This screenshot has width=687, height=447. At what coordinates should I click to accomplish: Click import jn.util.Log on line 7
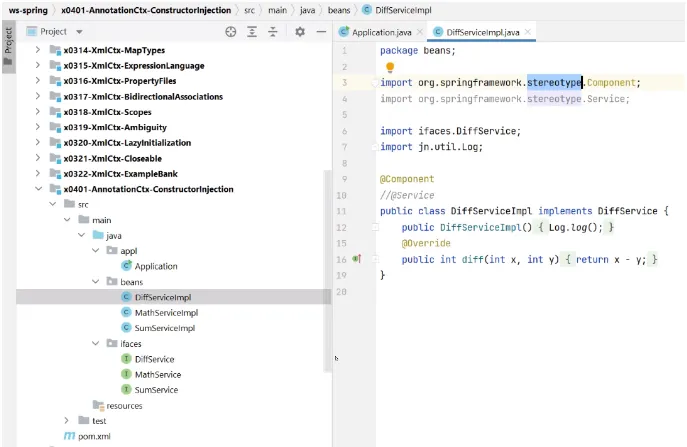[x=431, y=146]
